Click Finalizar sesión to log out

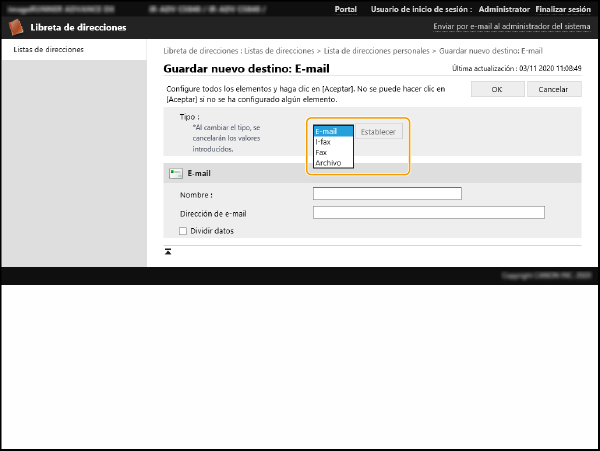565,9
